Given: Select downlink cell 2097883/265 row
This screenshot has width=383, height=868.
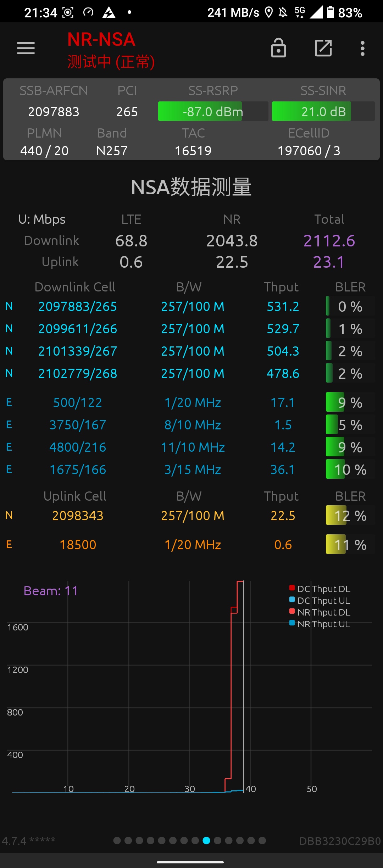Looking at the screenshot, I should [191, 306].
